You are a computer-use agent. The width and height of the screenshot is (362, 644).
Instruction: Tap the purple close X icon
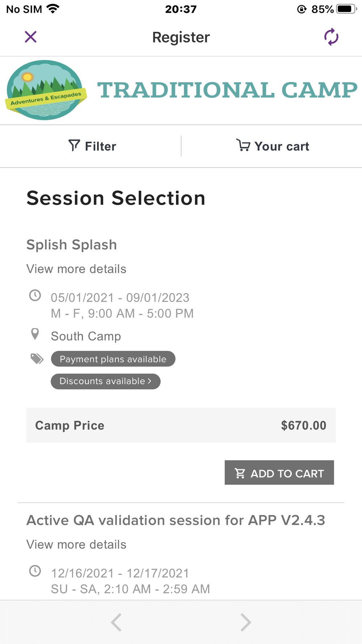click(x=31, y=37)
